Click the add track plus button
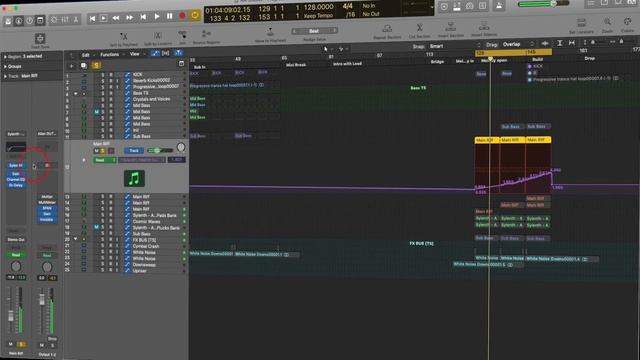This screenshot has height=360, width=640. click(x=71, y=66)
